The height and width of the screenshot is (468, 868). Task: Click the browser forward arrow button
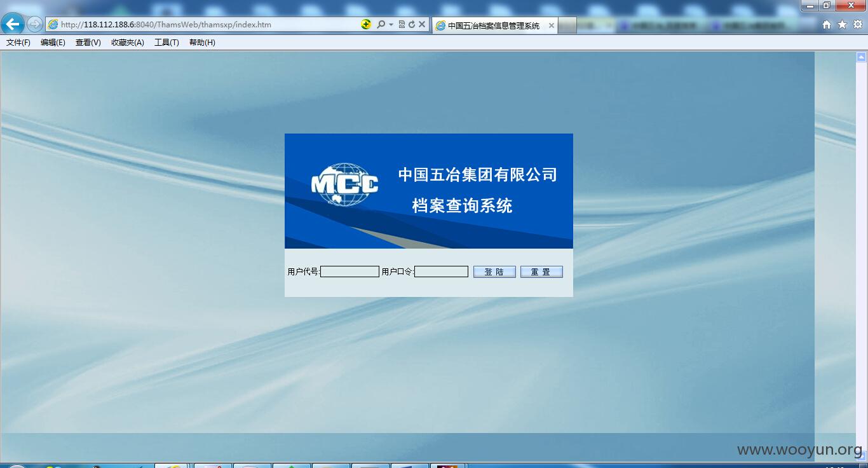[x=34, y=24]
